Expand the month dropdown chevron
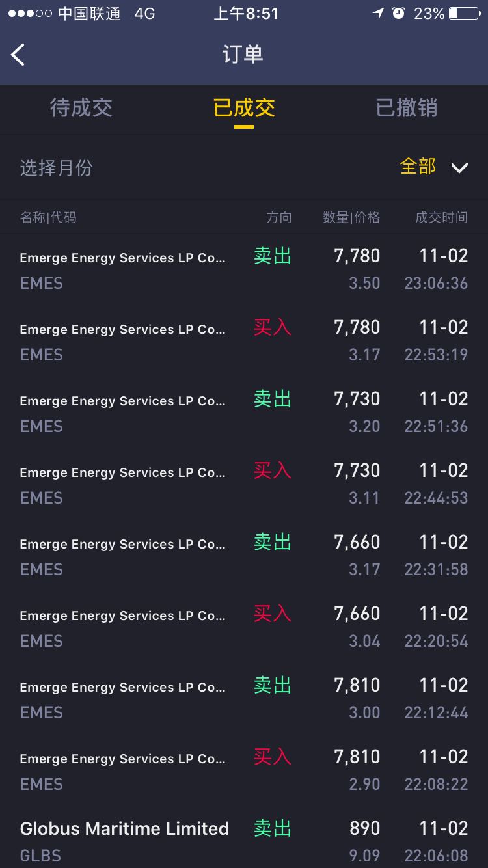The width and height of the screenshot is (488, 868). (x=459, y=168)
